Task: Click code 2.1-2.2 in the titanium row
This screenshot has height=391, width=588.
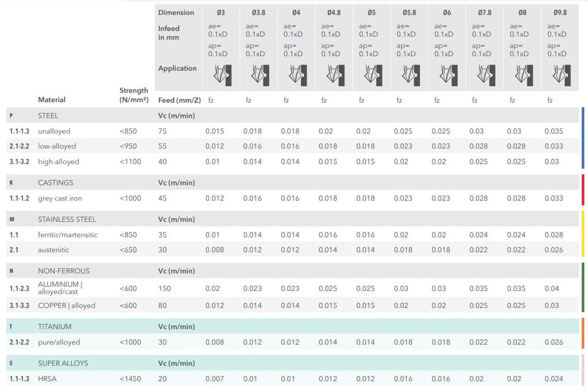Action: pos(19,342)
